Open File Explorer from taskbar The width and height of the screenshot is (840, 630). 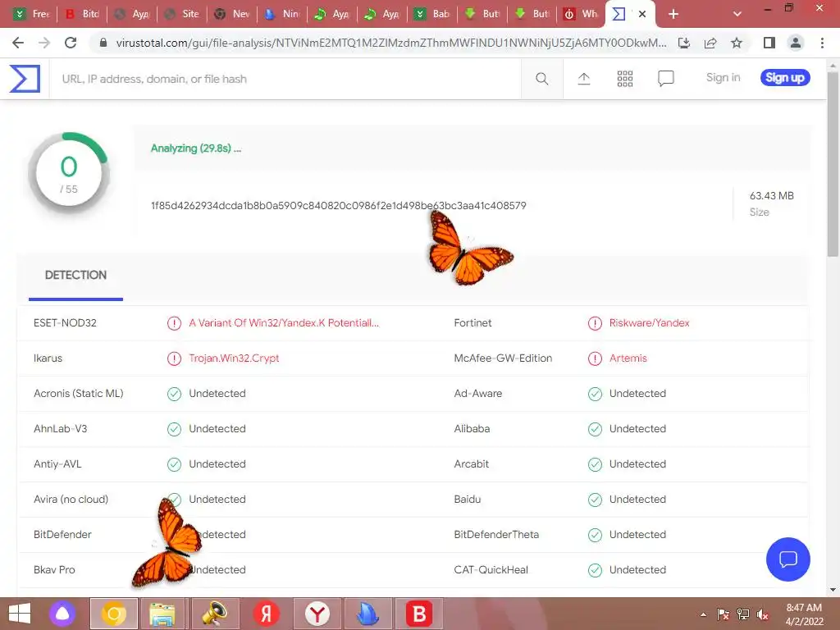coord(162,614)
